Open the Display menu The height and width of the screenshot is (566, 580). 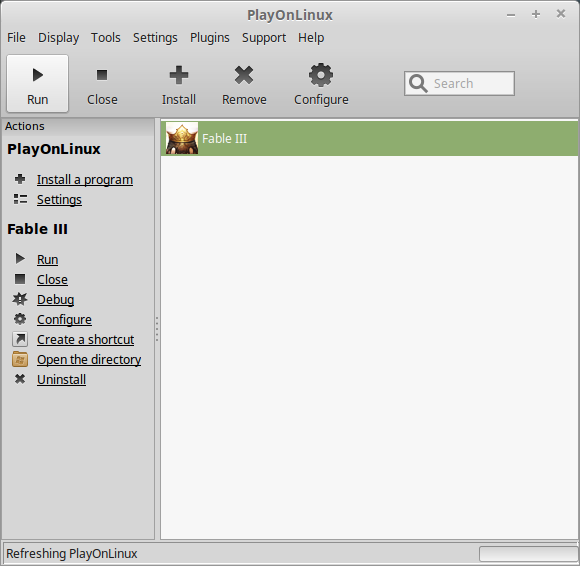click(58, 38)
